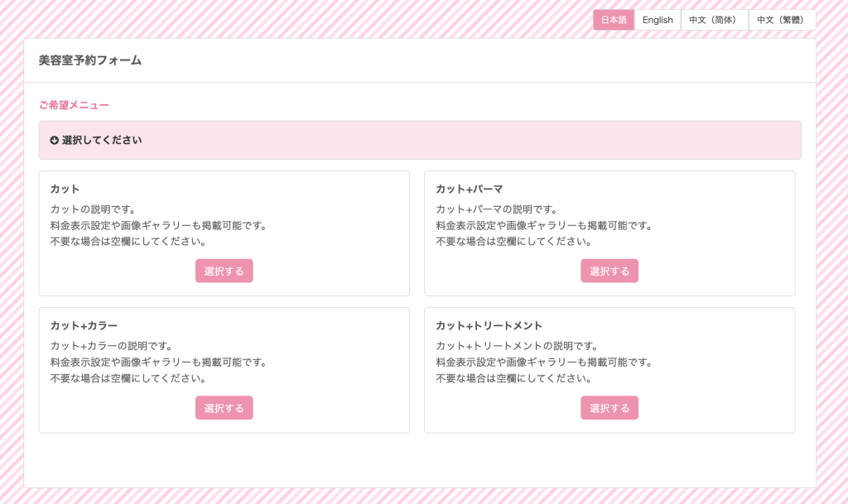
Task: Select the 中文（繁體） language tab
Action: click(782, 20)
